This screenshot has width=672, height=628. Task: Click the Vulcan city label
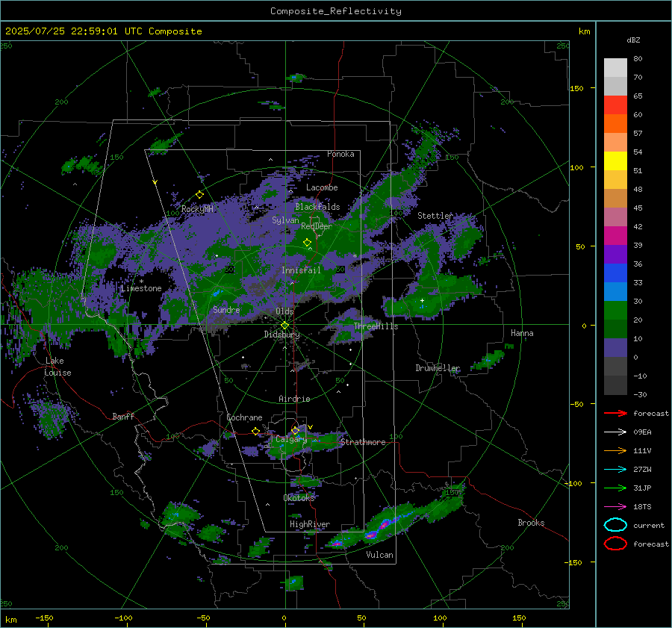tap(380, 555)
